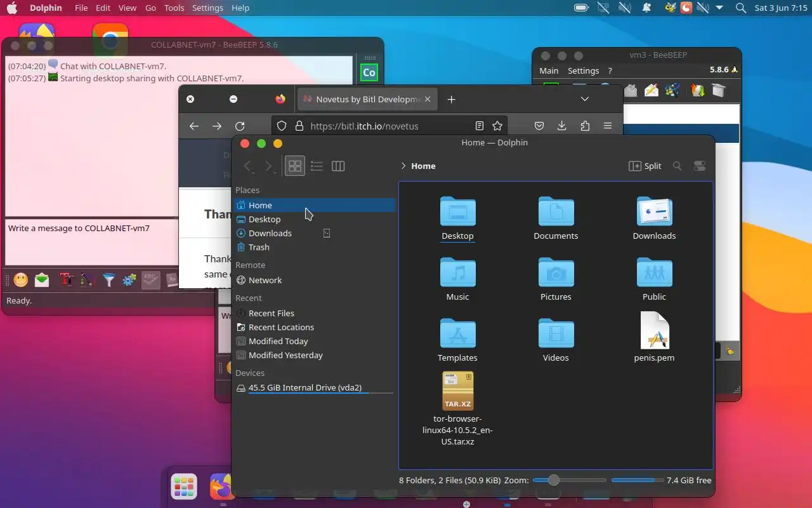The image size is (812, 508).
Task: Open the Help menu in the top menu bar
Action: point(240,8)
